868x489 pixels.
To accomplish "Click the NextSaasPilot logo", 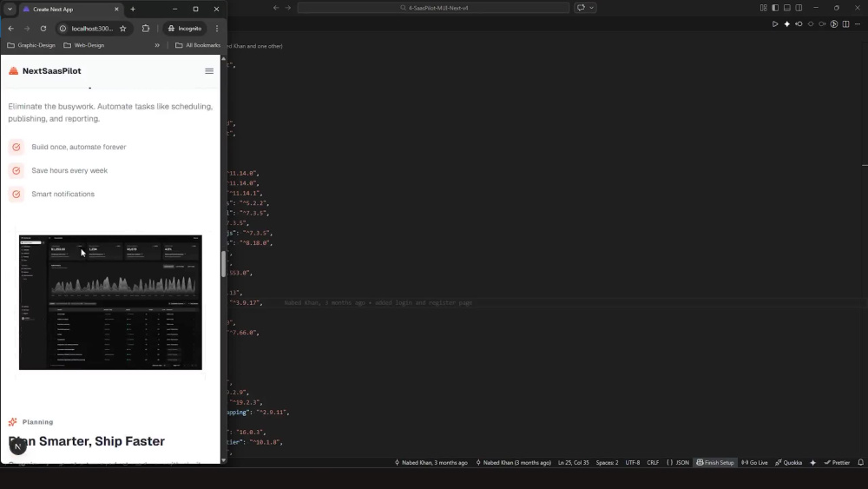I will 45,71.
